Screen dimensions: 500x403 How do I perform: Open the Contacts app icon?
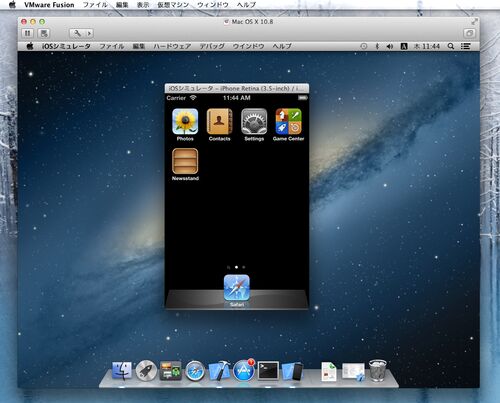click(219, 122)
